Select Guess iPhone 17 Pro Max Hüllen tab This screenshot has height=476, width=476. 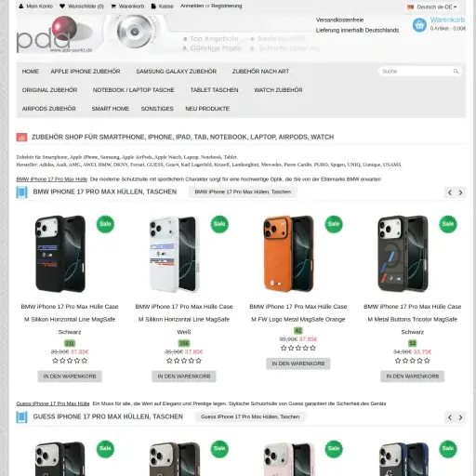pos(250,416)
